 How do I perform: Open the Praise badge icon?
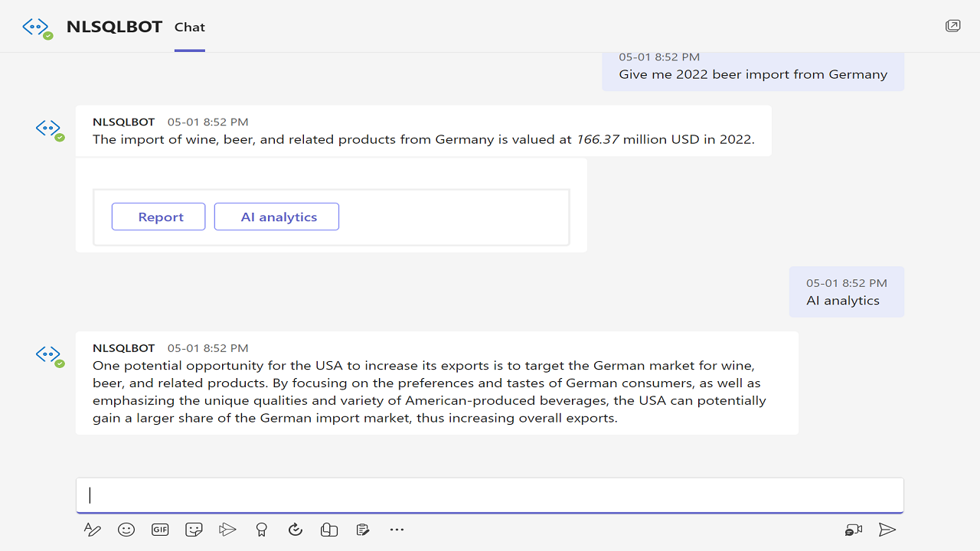pos(262,530)
